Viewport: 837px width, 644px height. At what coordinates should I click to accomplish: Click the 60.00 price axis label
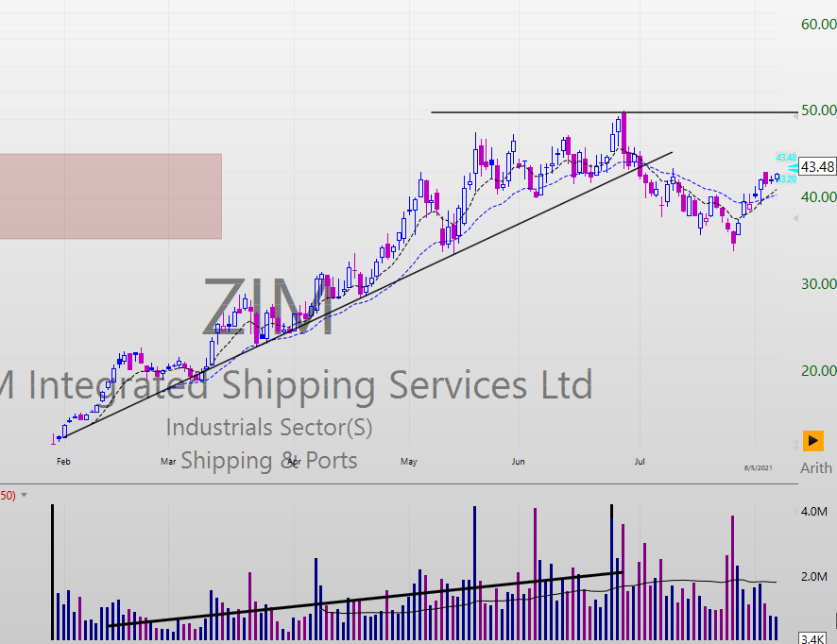pos(818,24)
